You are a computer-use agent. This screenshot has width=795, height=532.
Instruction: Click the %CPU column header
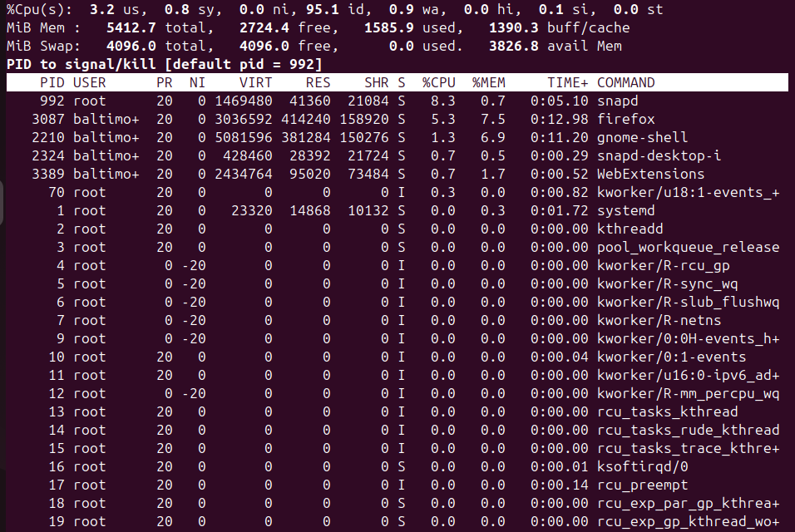point(438,82)
